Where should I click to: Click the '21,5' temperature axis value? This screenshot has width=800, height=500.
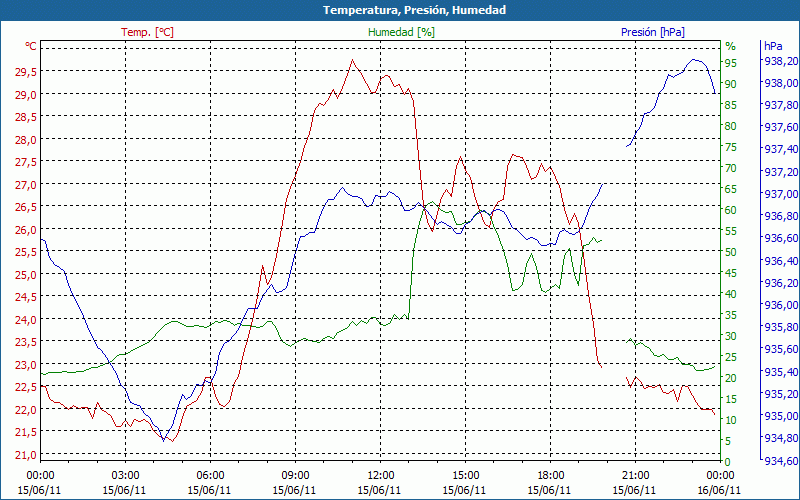pos(26,432)
